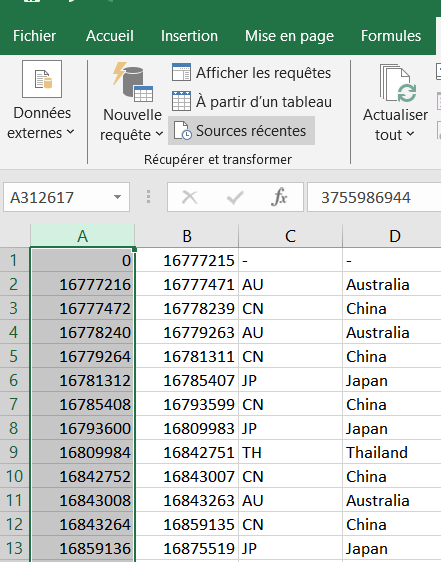Image resolution: width=441 pixels, height=562 pixels.
Task: Click cell containing 16809984
Action: click(82, 452)
